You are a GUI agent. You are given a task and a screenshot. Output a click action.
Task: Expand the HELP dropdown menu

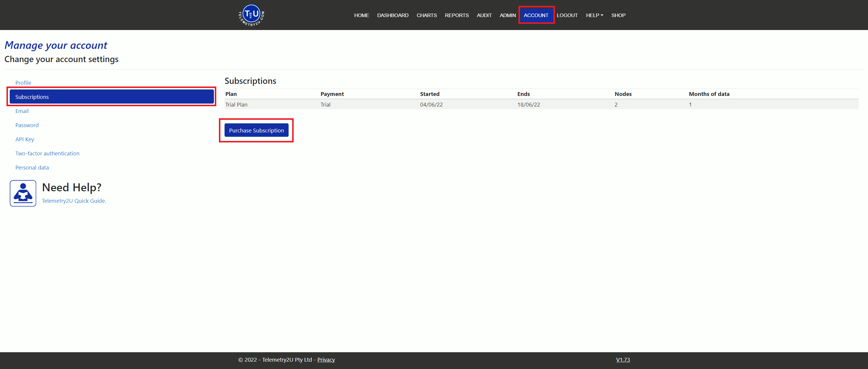[594, 15]
